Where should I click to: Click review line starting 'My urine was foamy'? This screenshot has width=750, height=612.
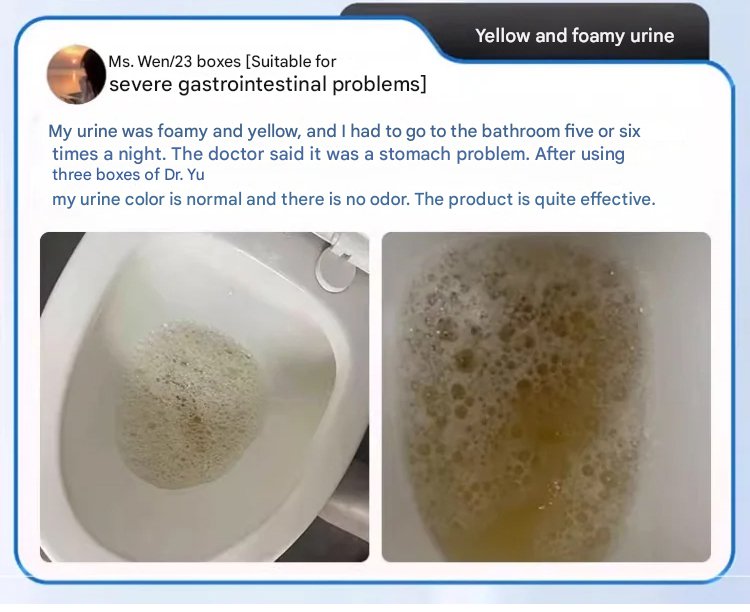click(344, 131)
